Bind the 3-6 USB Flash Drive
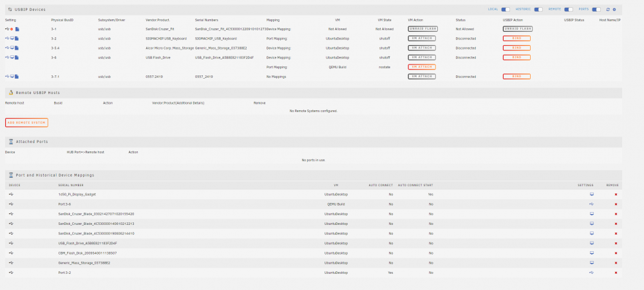Screen dimensions: 644x290 click(516, 57)
